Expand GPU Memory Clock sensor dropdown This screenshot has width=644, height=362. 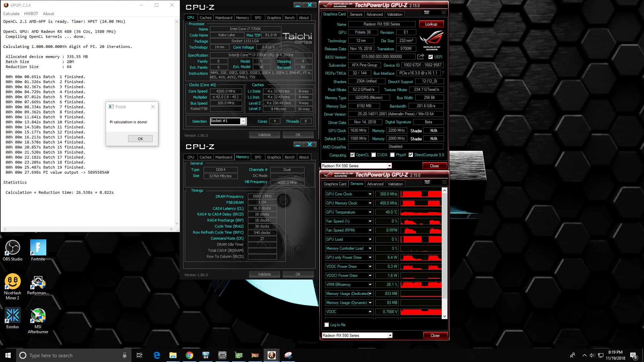370,203
